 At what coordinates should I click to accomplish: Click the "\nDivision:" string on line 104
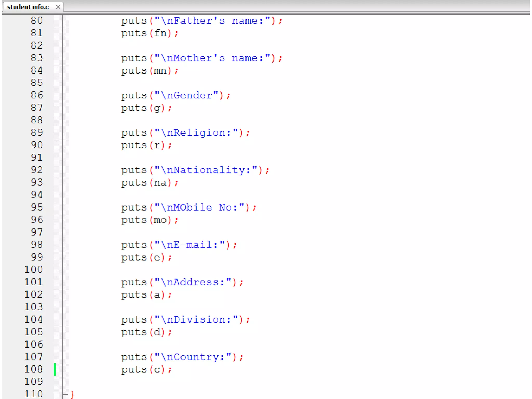pyautogui.click(x=196, y=320)
